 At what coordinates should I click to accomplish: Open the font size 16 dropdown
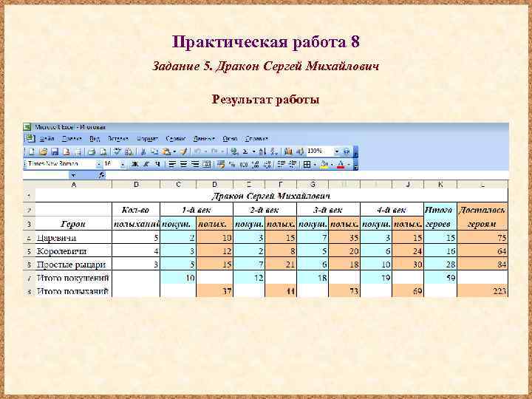click(x=123, y=165)
